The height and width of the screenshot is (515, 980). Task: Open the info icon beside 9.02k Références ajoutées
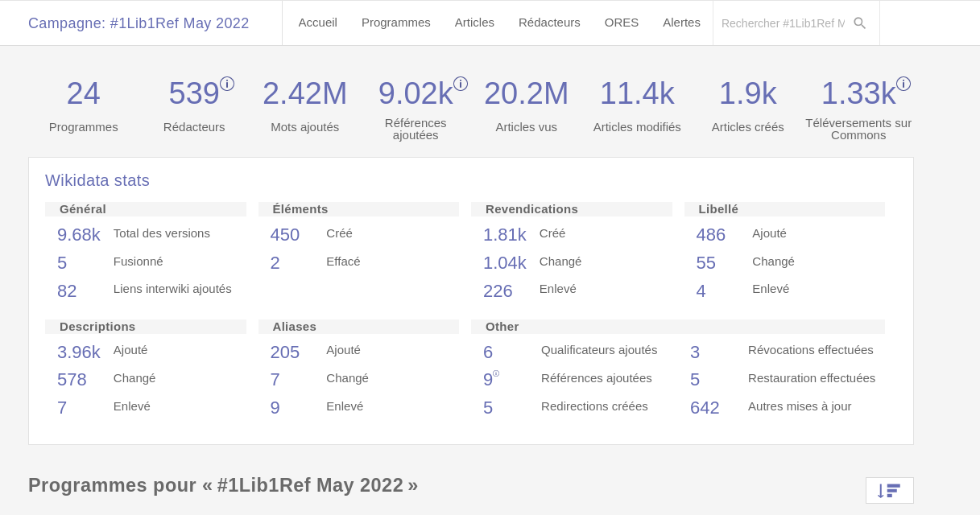pos(461,84)
